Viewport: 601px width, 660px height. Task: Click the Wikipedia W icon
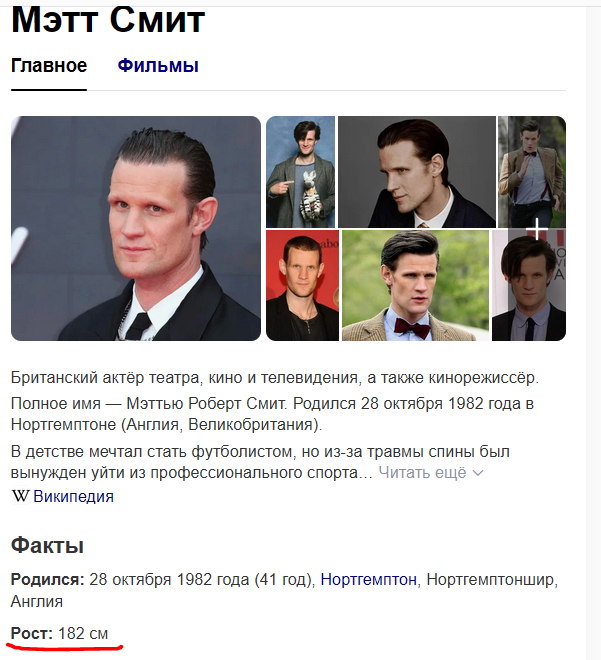click(x=20, y=496)
